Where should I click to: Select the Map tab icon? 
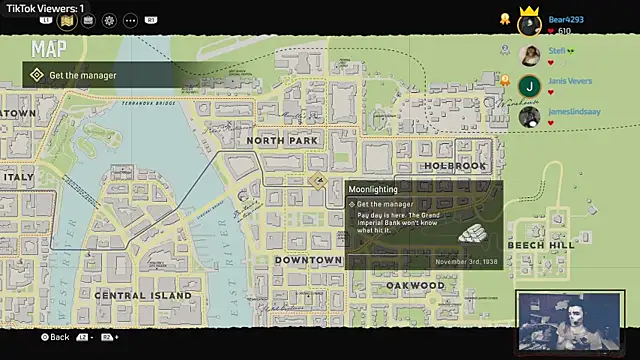point(67,21)
